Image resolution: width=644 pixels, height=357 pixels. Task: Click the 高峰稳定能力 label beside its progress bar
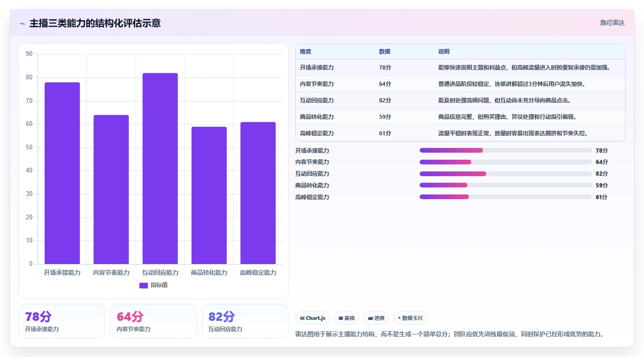(312, 197)
